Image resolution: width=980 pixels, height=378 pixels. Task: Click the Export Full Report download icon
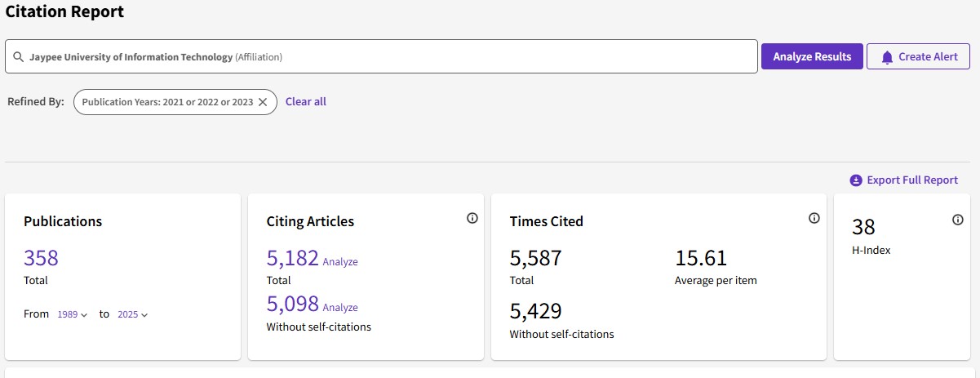click(x=856, y=180)
